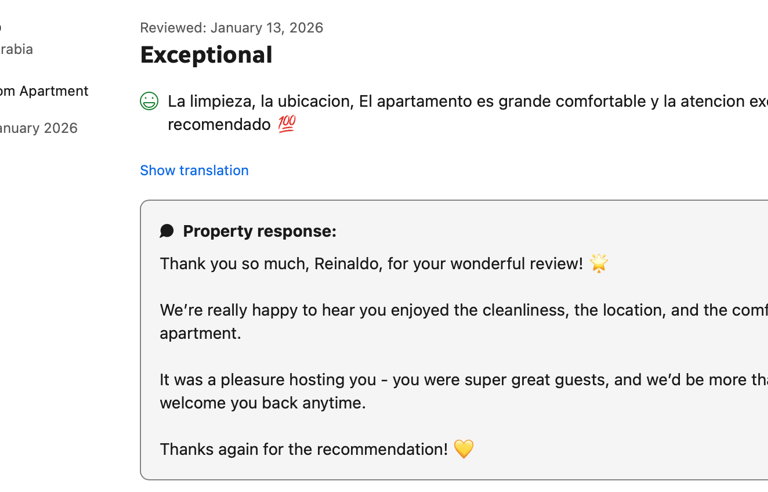Click the red 100 emoji
Viewport: 768px width, 492px height.
click(287, 124)
